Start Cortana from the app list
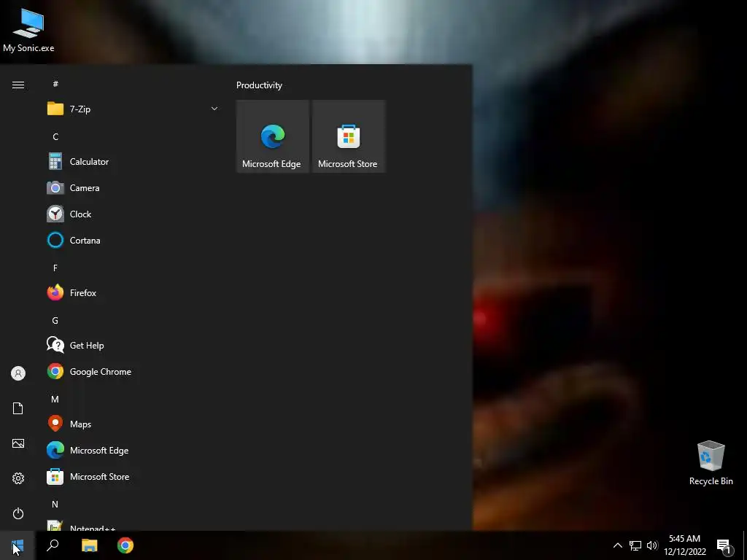This screenshot has width=747, height=560. (x=133, y=240)
